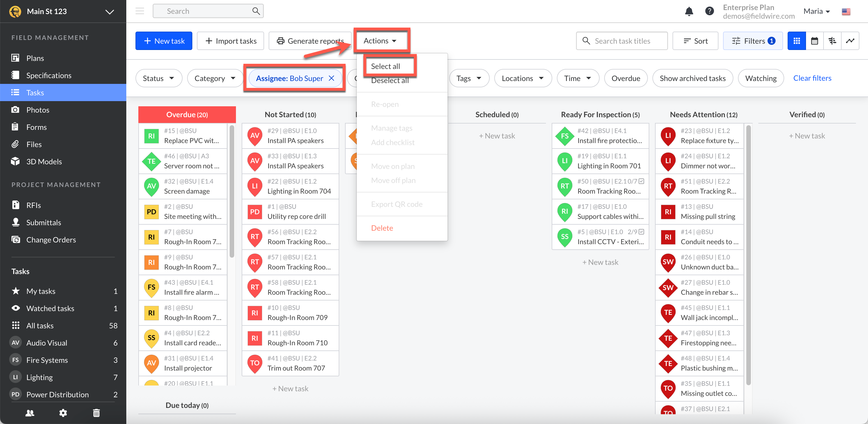Screen dimensions: 868x424
Task: Open the trash bin in sidebar footer
Action: [x=96, y=413]
